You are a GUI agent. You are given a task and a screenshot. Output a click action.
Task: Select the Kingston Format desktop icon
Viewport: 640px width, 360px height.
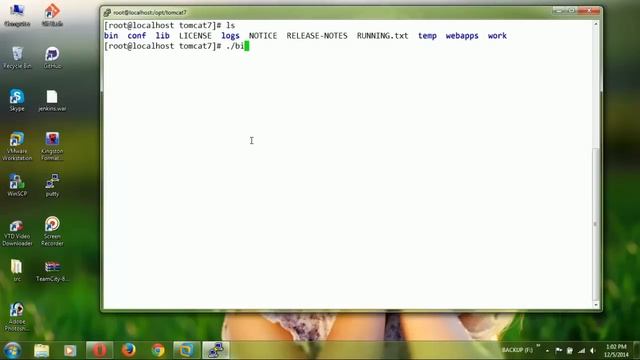point(52,146)
